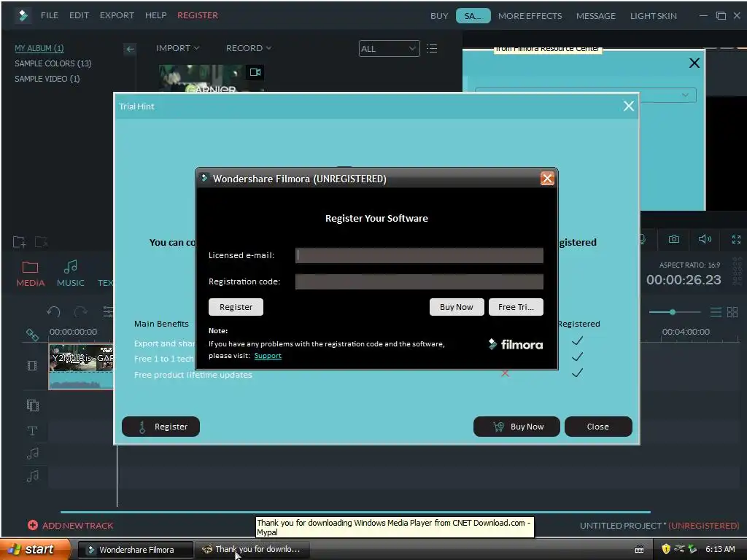
Task: Click the list-style timeline view icon
Action: (716, 312)
